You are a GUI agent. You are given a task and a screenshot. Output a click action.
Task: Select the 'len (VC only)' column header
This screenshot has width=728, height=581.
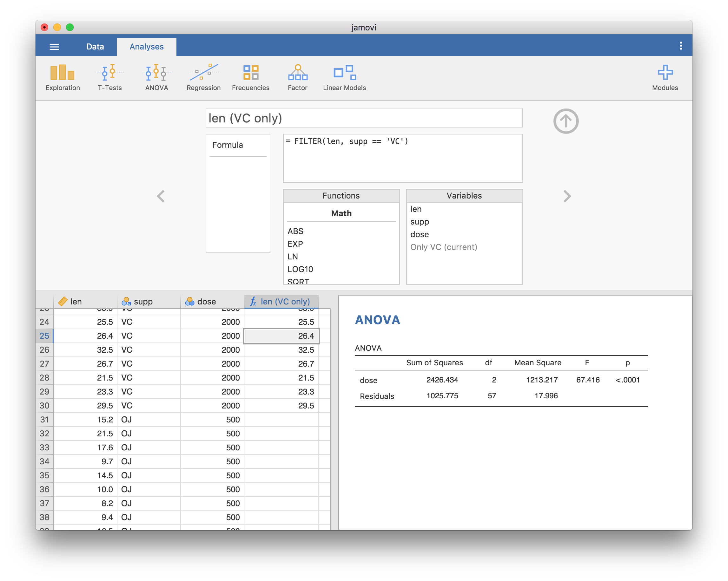click(281, 301)
